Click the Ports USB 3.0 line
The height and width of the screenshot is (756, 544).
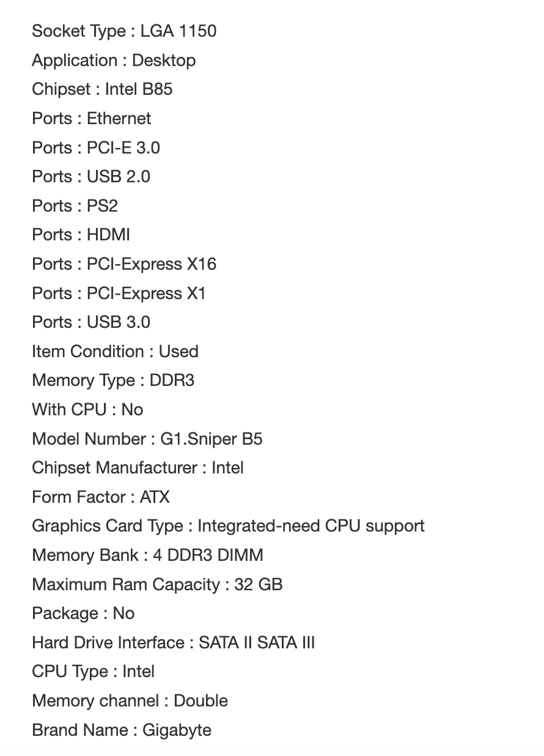91,322
